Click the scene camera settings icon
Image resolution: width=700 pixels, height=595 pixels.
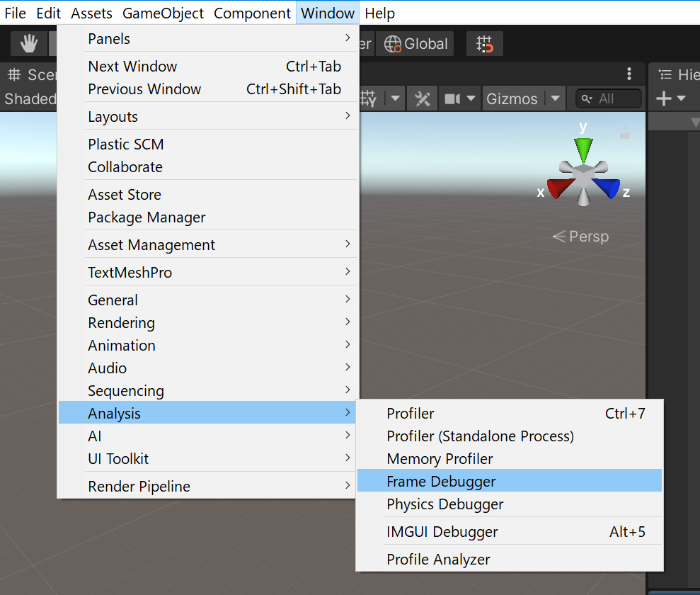[453, 98]
